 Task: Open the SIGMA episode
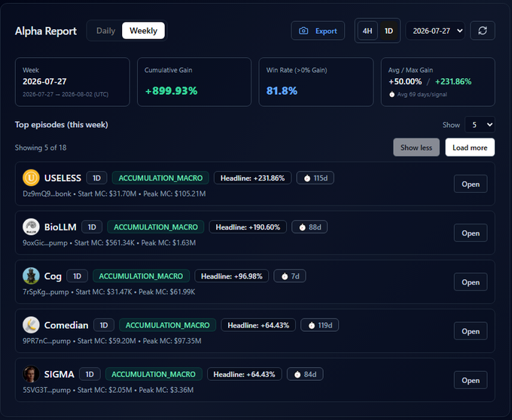tap(471, 380)
